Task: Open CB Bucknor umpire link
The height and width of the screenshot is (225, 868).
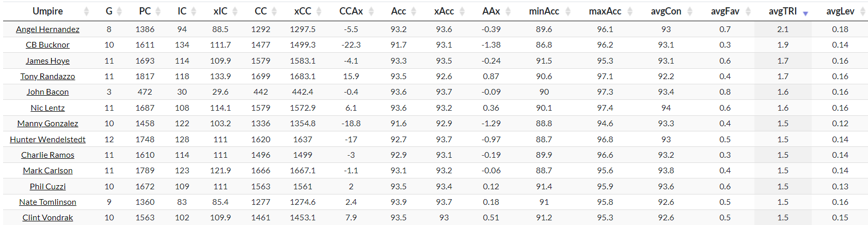Action: pos(48,45)
